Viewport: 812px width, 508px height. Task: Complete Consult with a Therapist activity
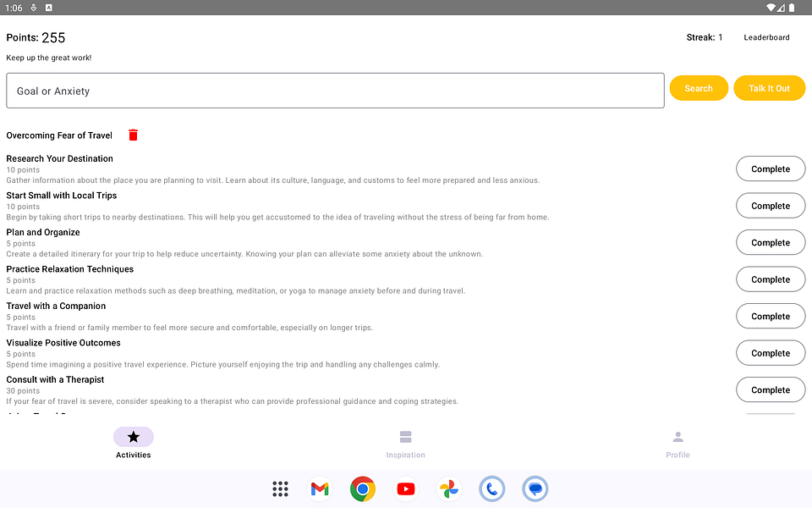pyautogui.click(x=771, y=389)
